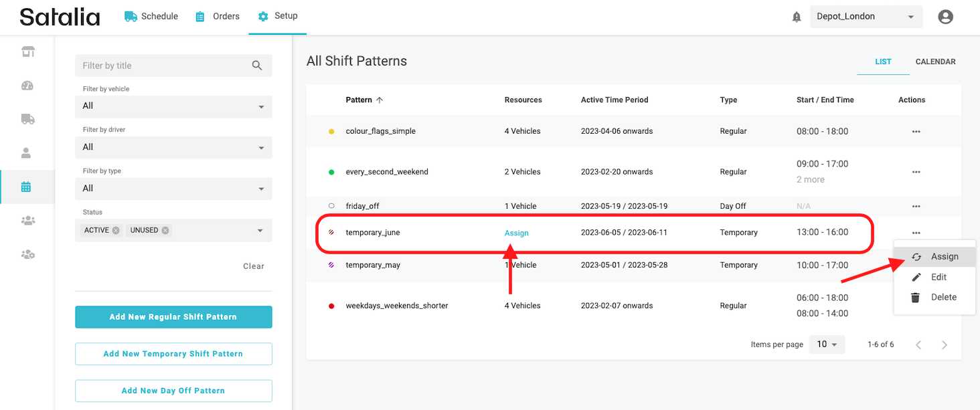Click Add New Regular Shift Pattern button
The image size is (980, 410).
click(173, 317)
